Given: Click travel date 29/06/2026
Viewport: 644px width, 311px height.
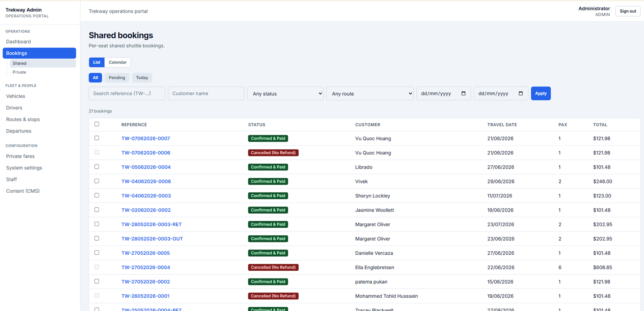Looking at the screenshot, I should (501, 181).
